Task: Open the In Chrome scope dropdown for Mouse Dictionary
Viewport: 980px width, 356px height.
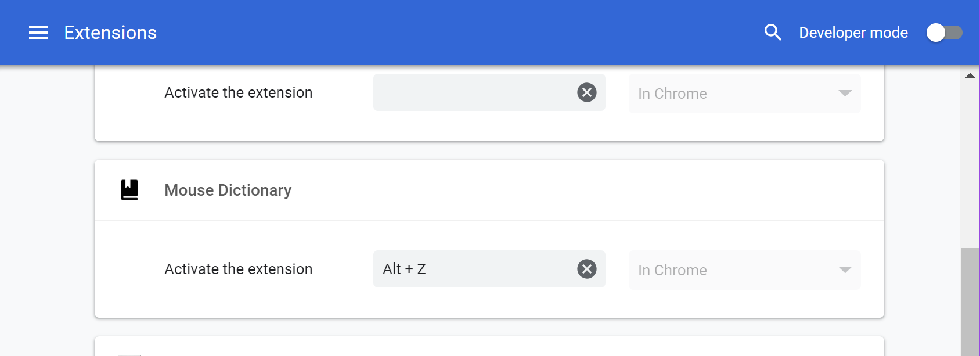Action: (x=744, y=269)
